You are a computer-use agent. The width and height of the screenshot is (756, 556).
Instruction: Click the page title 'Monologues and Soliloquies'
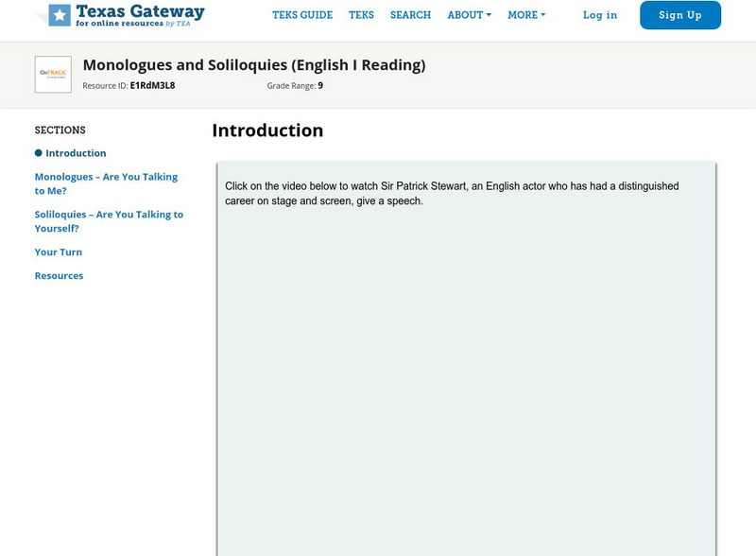pyautogui.click(x=253, y=66)
